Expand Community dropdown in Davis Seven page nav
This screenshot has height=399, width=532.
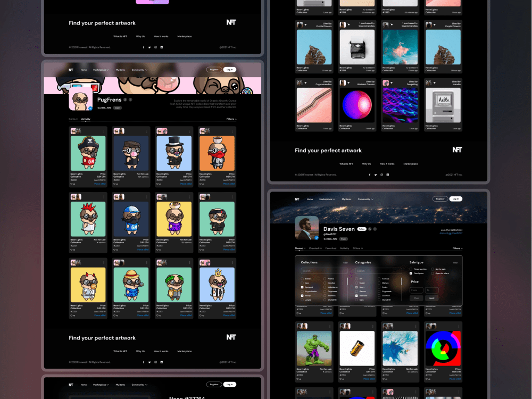point(365,199)
